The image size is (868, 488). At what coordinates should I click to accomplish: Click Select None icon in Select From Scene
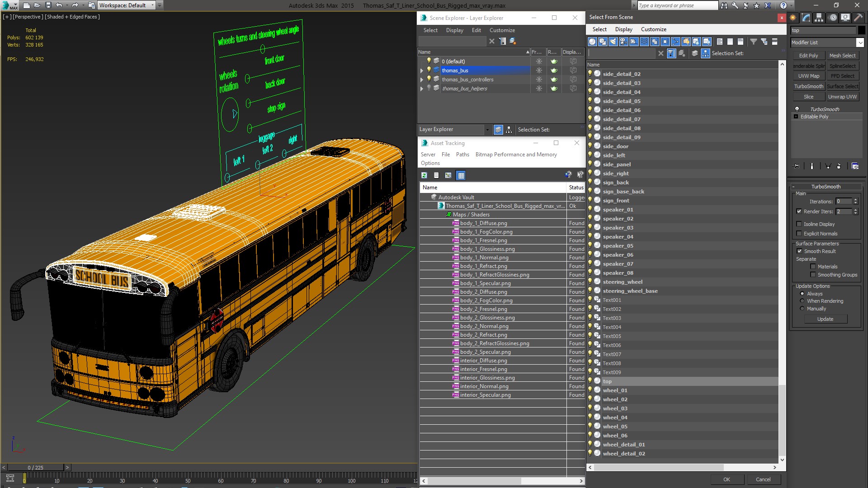730,42
